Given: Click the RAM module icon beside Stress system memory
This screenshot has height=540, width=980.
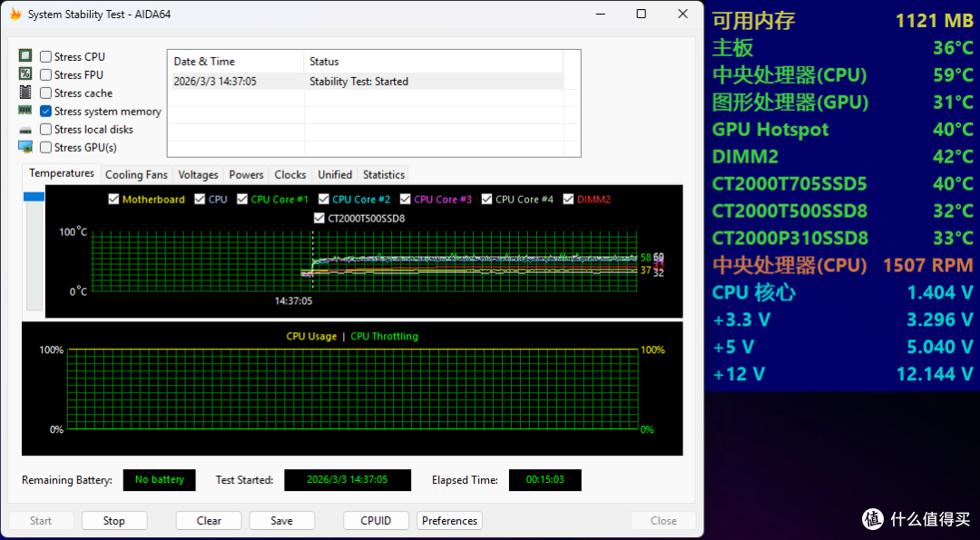Looking at the screenshot, I should (x=25, y=110).
